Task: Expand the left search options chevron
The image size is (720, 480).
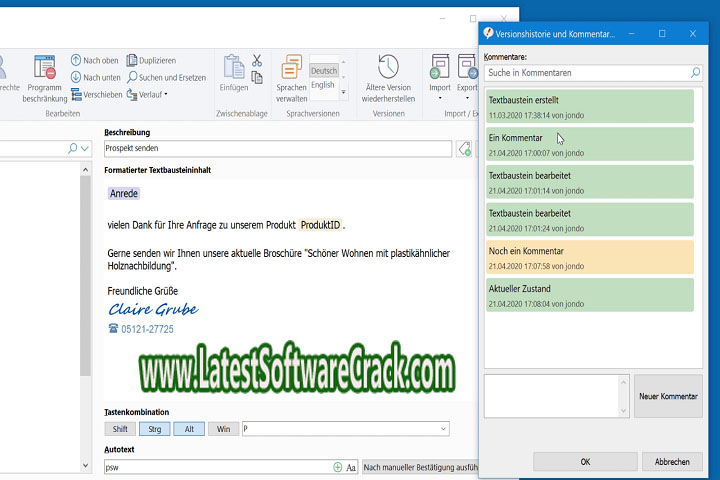Action: [84, 148]
